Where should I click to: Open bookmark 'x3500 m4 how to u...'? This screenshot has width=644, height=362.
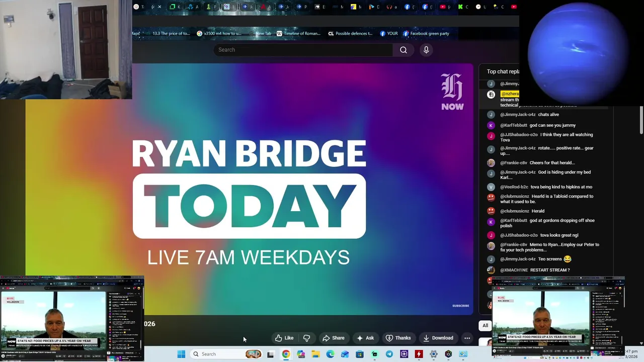[x=219, y=34]
